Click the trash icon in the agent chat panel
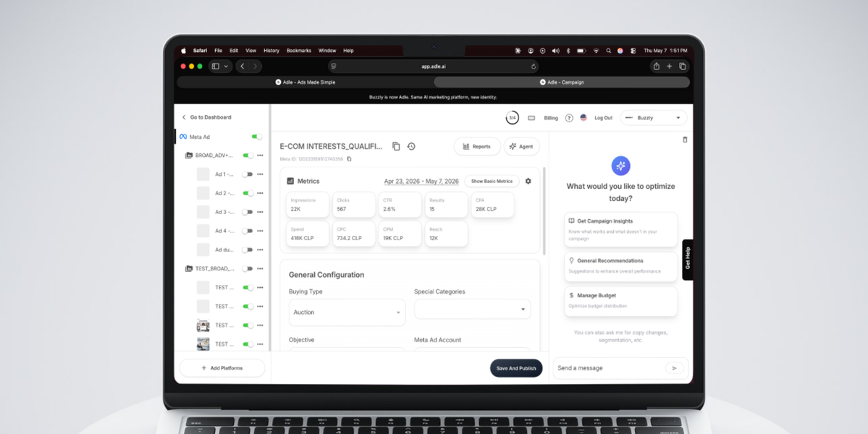This screenshot has width=868, height=434. tap(685, 140)
